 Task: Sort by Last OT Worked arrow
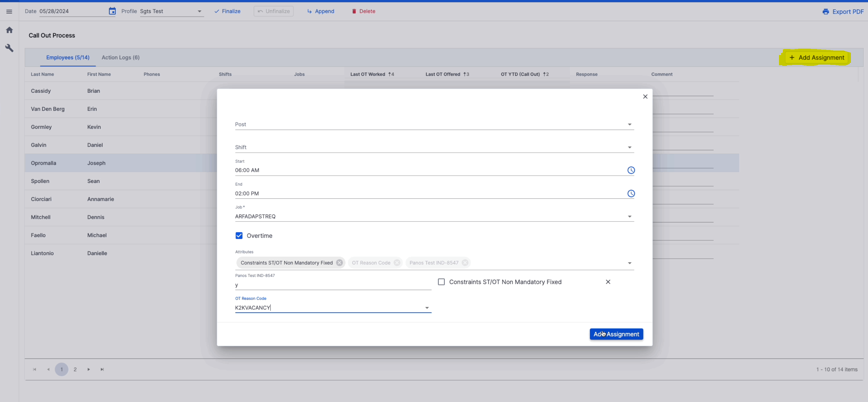tap(390, 75)
